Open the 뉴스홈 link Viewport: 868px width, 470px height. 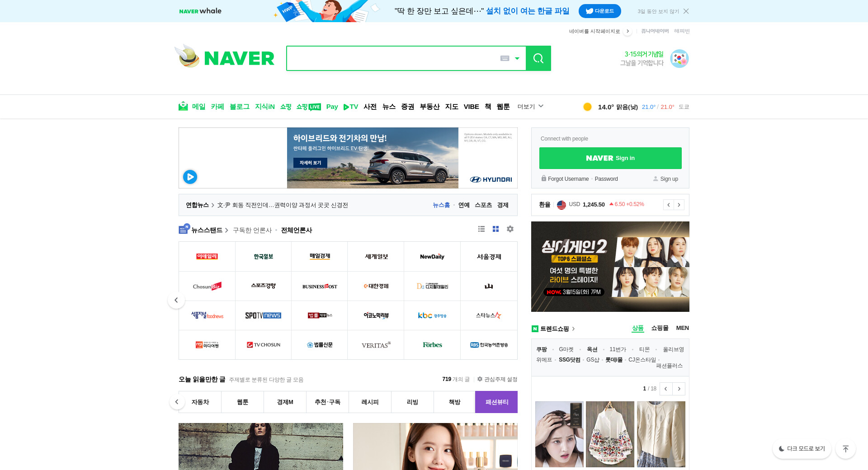pyautogui.click(x=441, y=205)
